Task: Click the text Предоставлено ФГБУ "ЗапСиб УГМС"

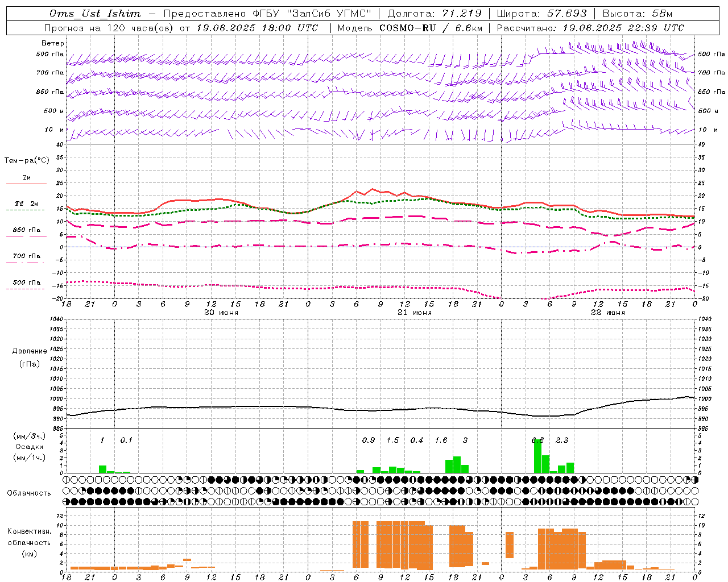Action: pos(268,14)
